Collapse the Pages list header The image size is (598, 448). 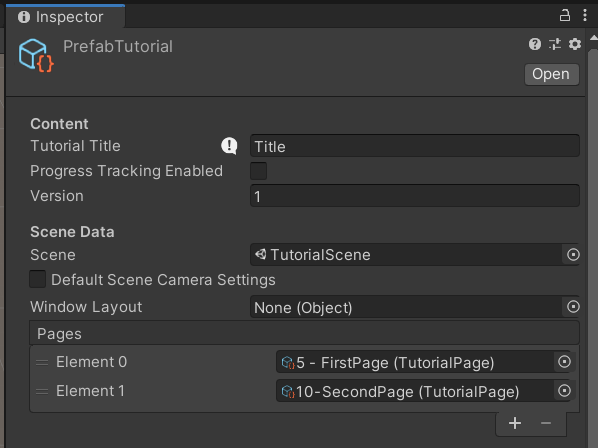[x=304, y=333]
